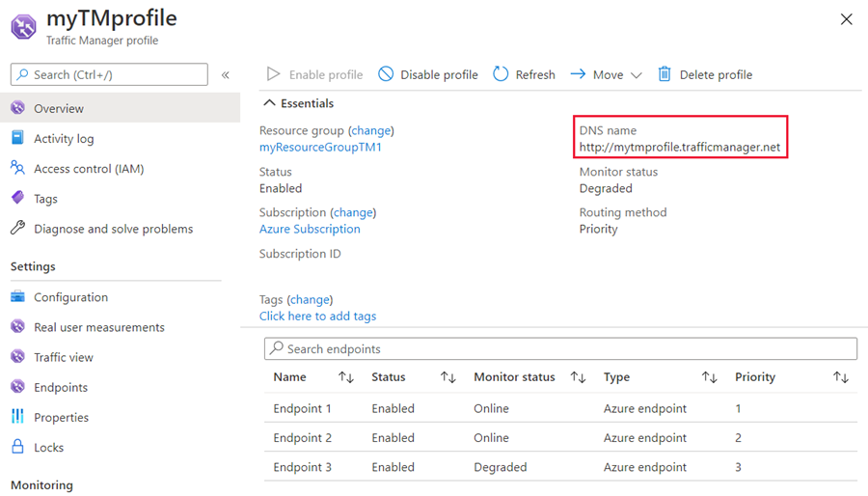Go to Configuration settings
This screenshot has width=868, height=496.
coord(70,297)
